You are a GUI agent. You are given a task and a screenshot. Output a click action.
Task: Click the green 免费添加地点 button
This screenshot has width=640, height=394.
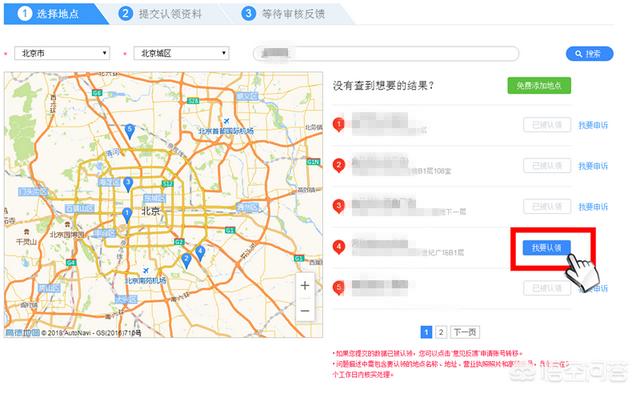click(539, 86)
